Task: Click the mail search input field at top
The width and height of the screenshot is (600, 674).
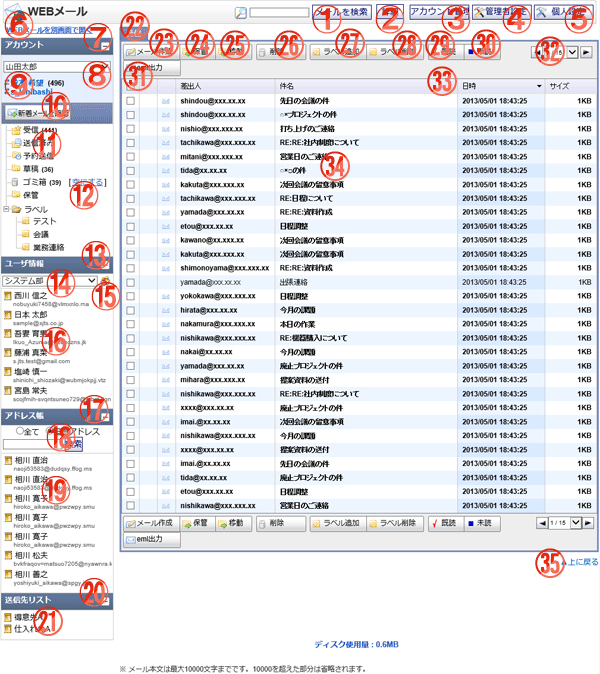Action: click(x=279, y=12)
